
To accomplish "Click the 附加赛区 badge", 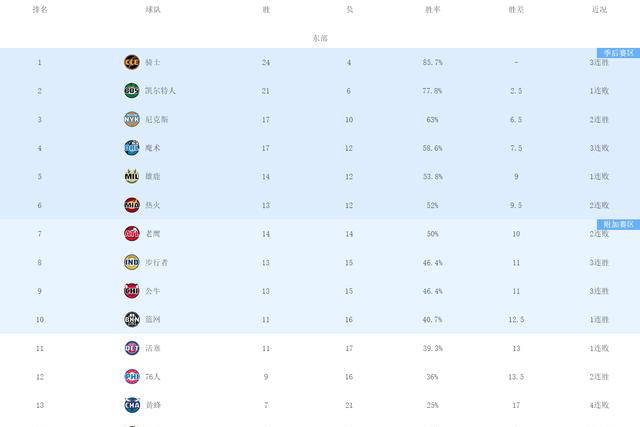I will click(x=618, y=224).
